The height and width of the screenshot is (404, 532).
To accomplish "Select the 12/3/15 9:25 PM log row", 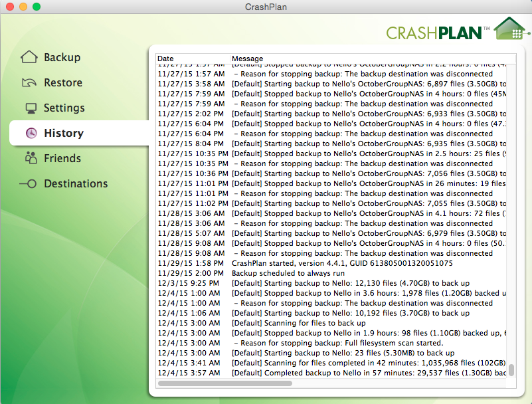I will (x=331, y=283).
